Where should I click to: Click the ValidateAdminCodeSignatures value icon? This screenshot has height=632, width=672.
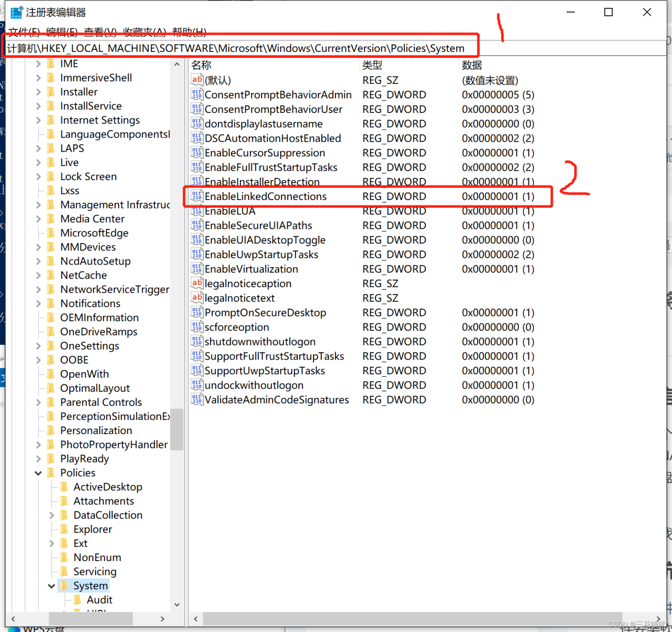pyautogui.click(x=197, y=399)
